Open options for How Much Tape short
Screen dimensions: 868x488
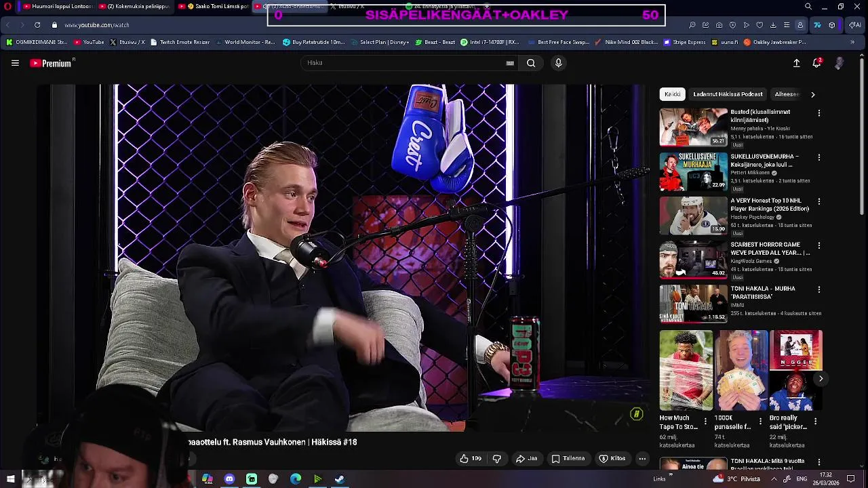pos(705,421)
